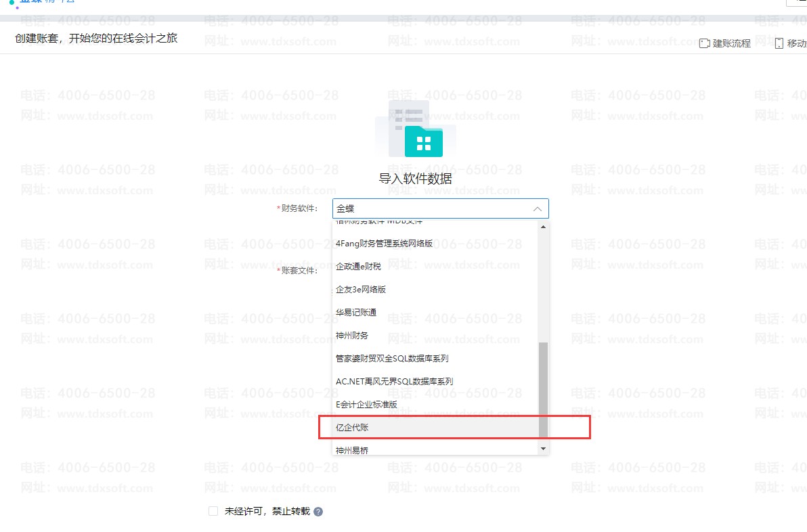Select 神州财务 software option
The width and height of the screenshot is (807, 532).
(x=352, y=336)
